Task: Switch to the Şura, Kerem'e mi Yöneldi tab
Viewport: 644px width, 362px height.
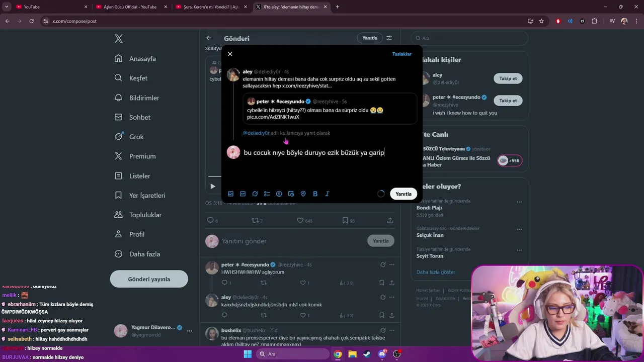Action: pos(211,7)
